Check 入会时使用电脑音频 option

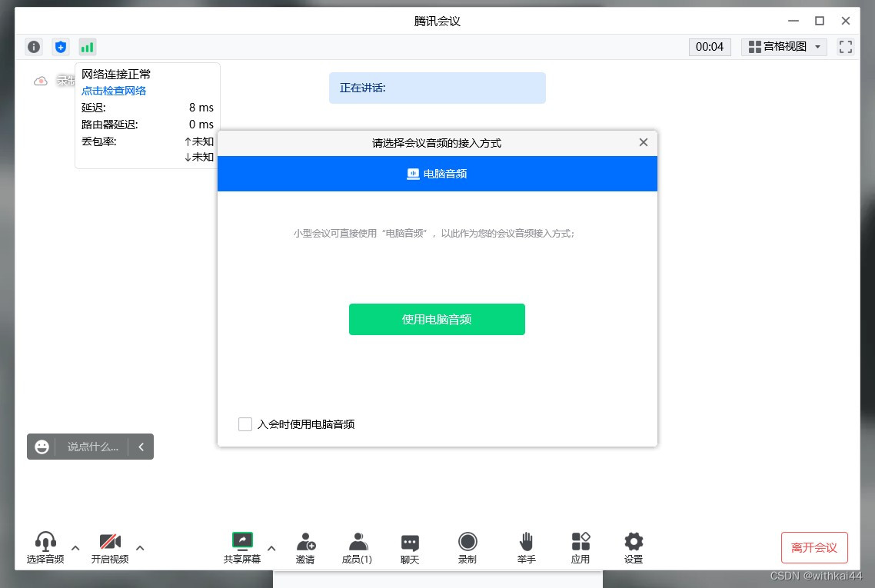245,424
